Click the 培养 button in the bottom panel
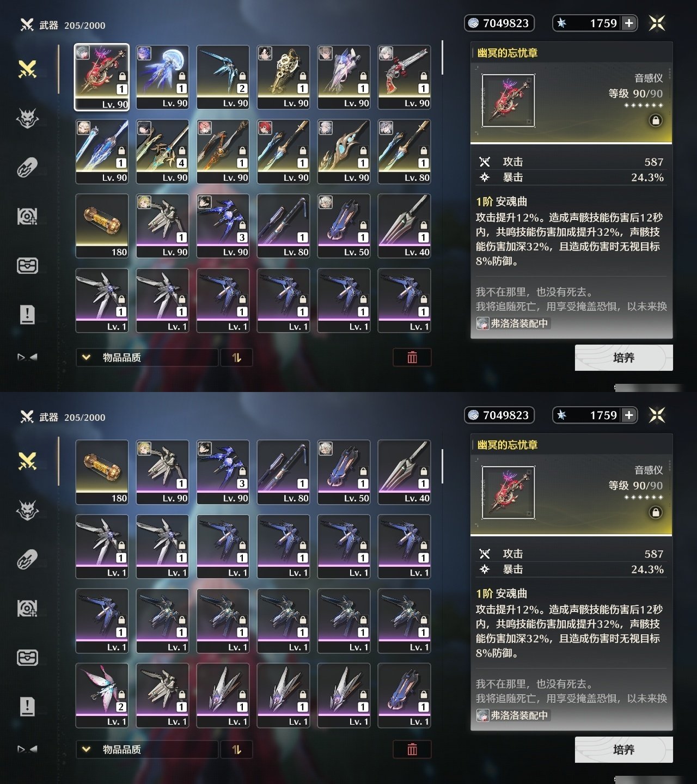The image size is (697, 784). tap(623, 750)
